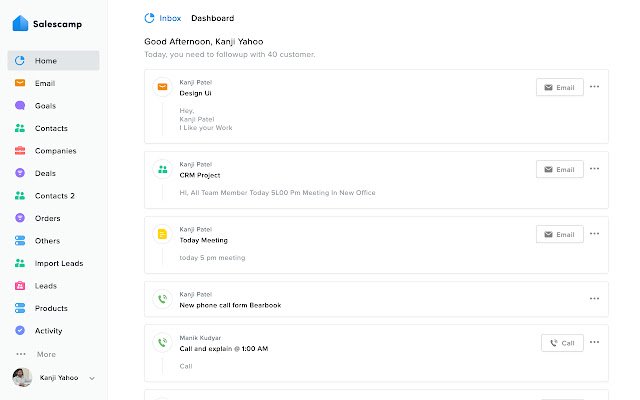Image resolution: width=640 pixels, height=400 pixels.
Task: Click the CRM Project contacts icon
Action: pyautogui.click(x=162, y=169)
